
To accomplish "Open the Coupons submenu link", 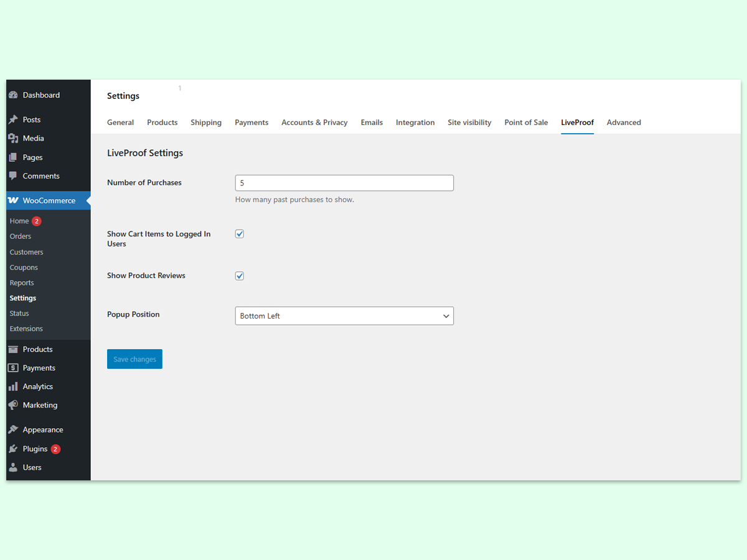I will click(24, 268).
